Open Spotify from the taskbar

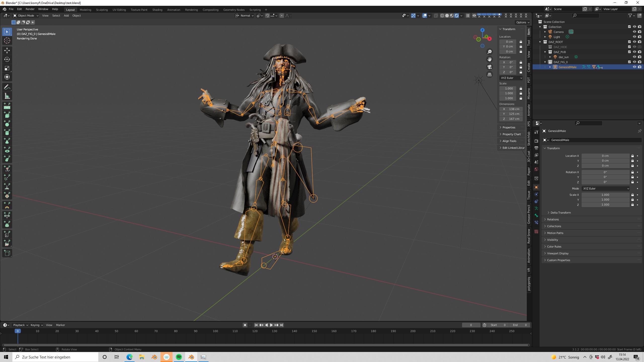179,357
